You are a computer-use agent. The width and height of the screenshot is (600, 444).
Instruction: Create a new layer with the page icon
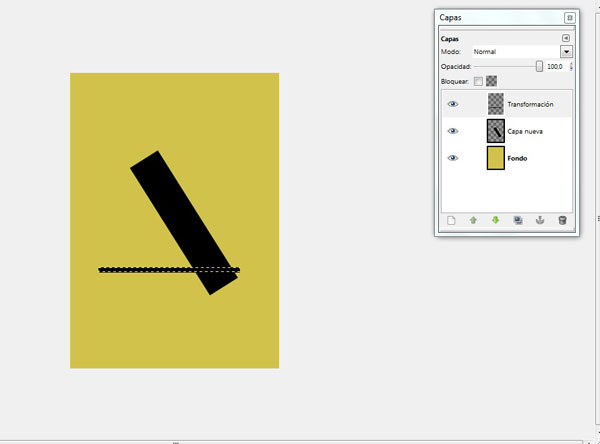451,220
